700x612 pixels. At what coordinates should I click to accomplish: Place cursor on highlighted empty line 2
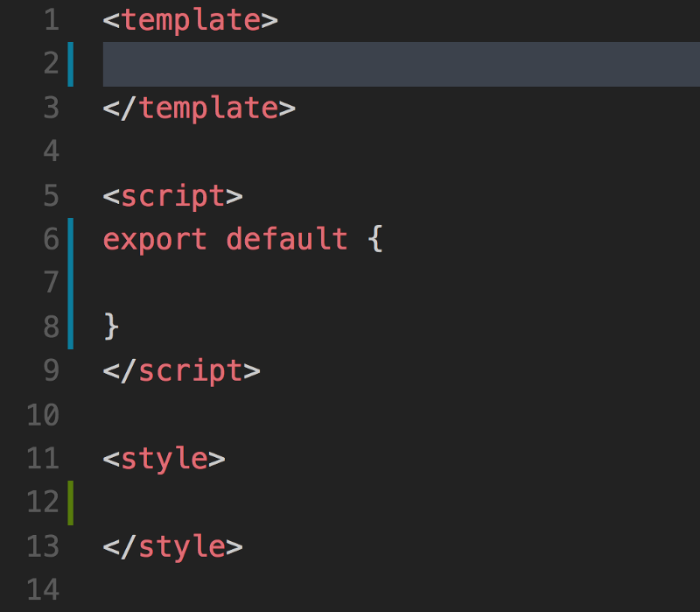(x=394, y=64)
